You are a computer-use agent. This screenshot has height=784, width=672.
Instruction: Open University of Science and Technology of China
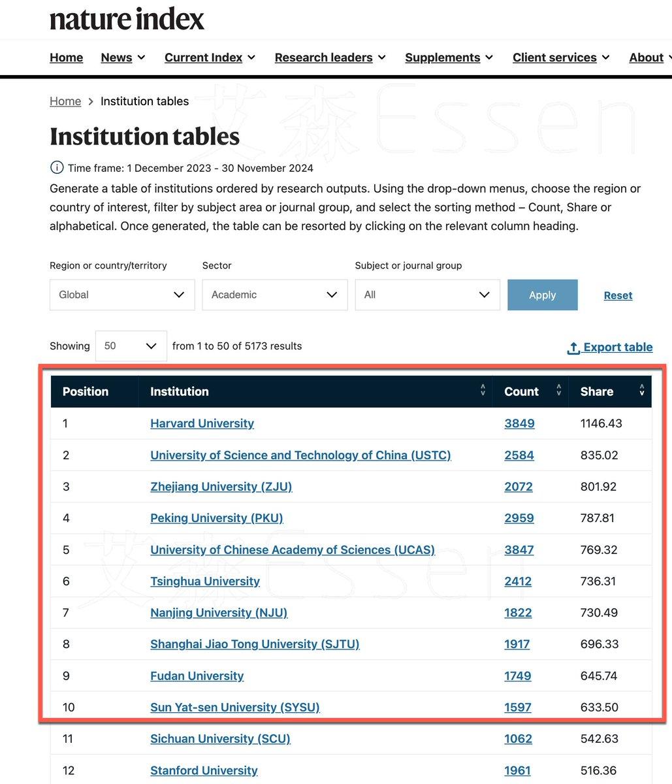[x=300, y=455]
